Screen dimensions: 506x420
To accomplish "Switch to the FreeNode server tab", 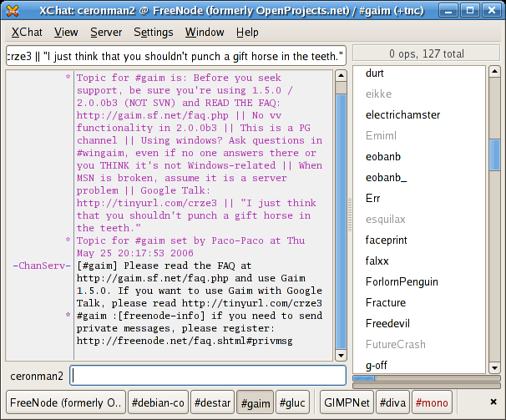I will click(66, 402).
